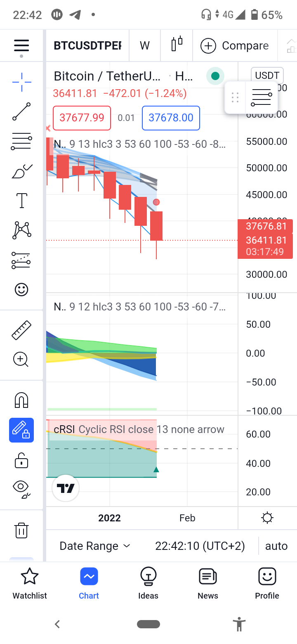Click the red sell price 37677.99
Image resolution: width=297 pixels, height=644 pixels.
82,118
